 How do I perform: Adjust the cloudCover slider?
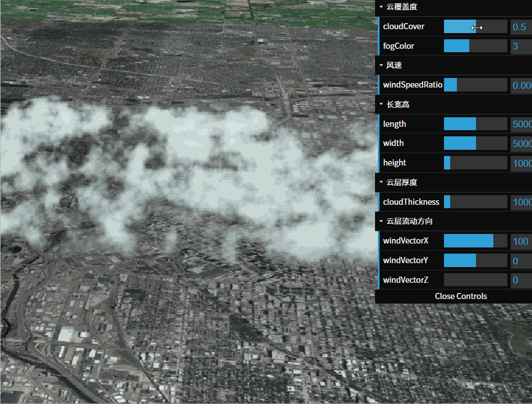475,26
